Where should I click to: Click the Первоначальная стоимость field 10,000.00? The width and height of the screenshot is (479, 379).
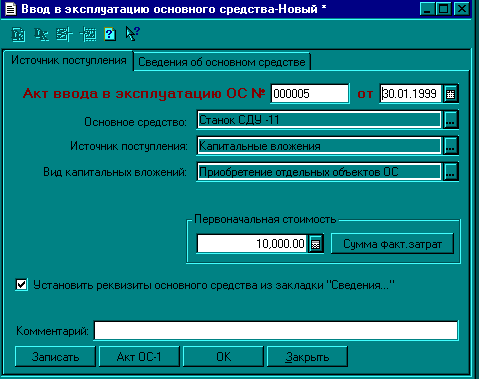[252, 244]
